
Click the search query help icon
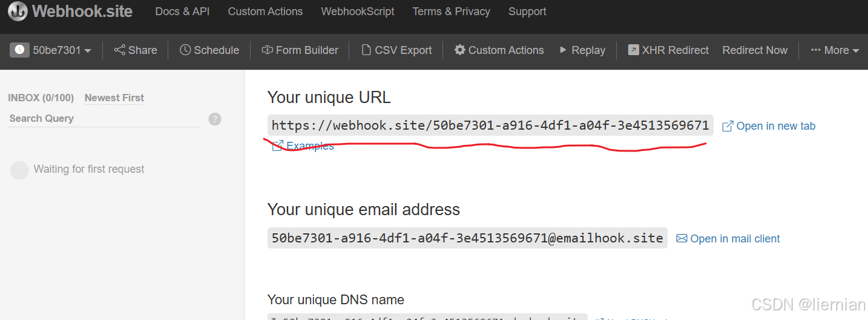coord(215,119)
